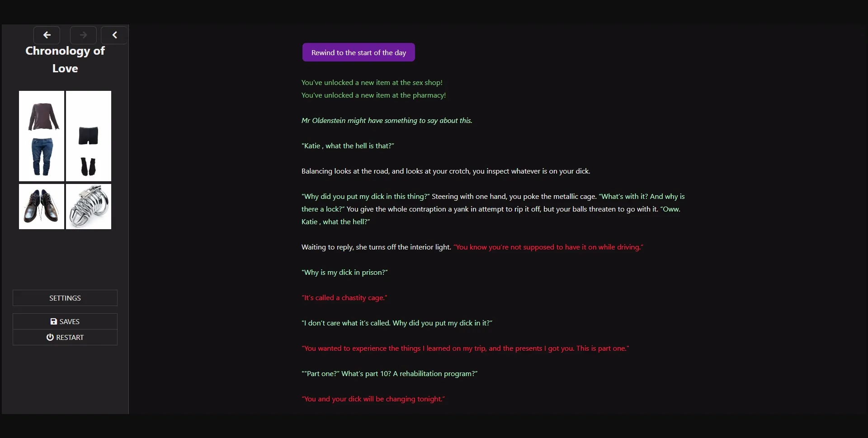Viewport: 868px width, 438px height.
Task: Click Rewind to the start of the day
Action: click(358, 52)
